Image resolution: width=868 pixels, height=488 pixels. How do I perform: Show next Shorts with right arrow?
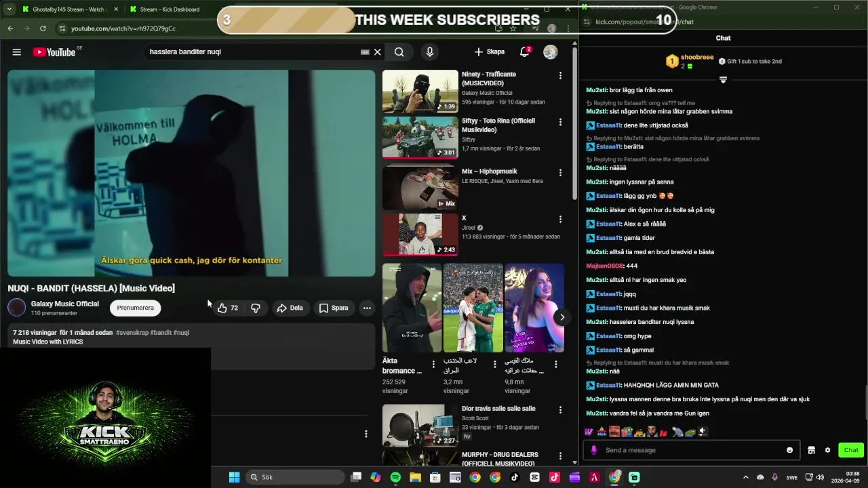pyautogui.click(x=561, y=317)
